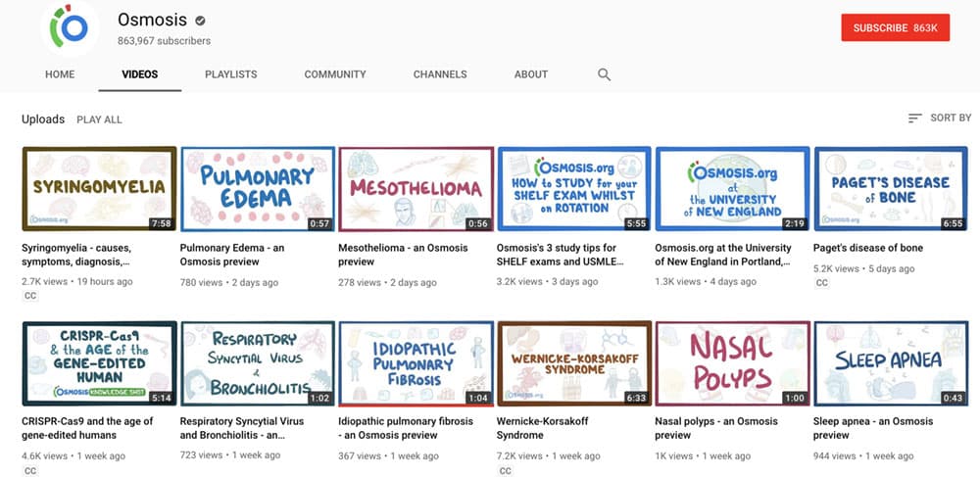Click title 'Syringomyelia - causes, symptoms, diagnosis'

point(76,255)
